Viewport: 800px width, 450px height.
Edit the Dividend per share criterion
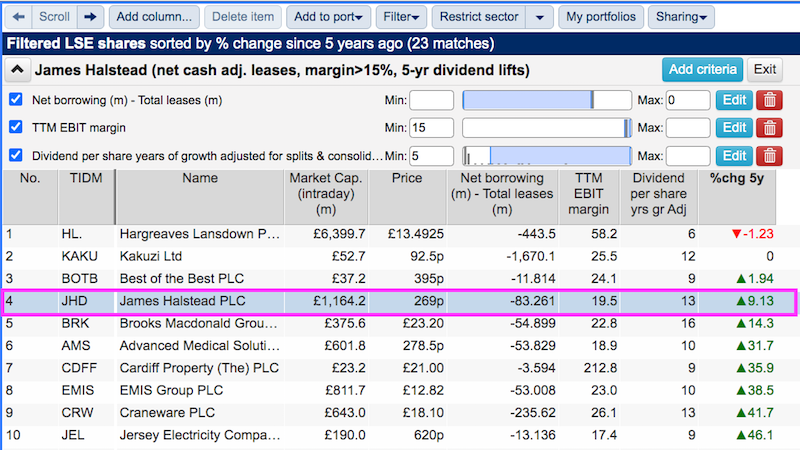pos(734,156)
